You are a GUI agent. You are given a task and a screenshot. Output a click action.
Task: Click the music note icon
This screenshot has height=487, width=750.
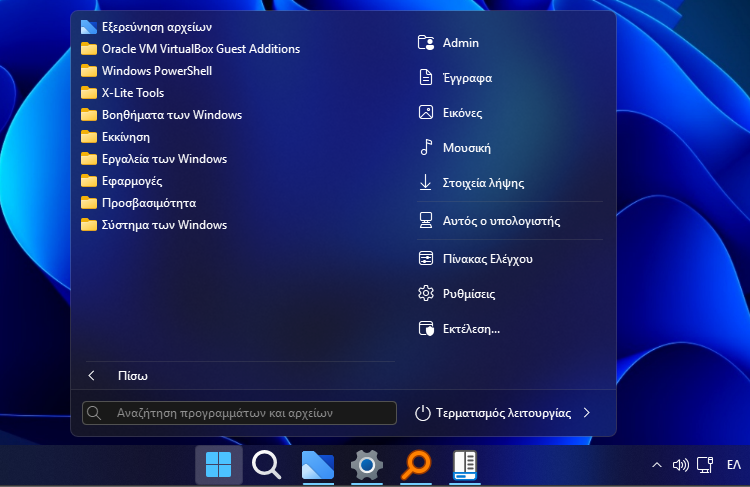(426, 147)
